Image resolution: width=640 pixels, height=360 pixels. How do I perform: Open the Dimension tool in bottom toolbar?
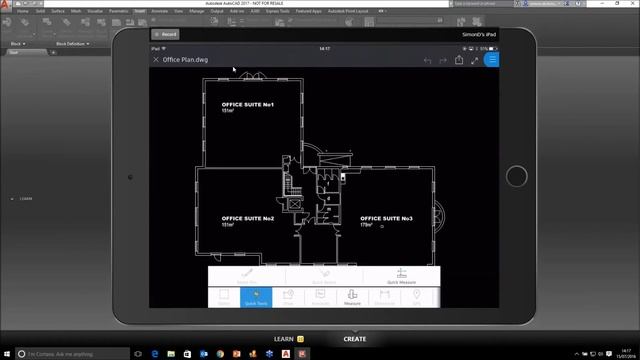pos(384,298)
